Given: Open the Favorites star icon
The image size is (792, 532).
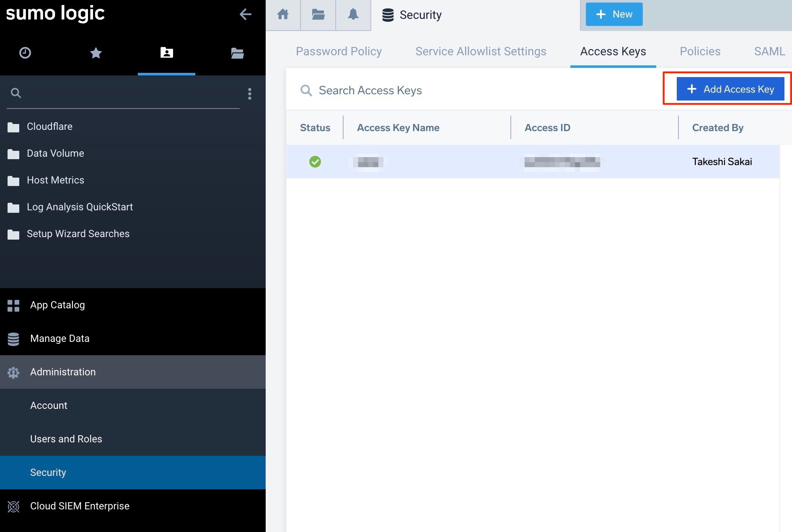Looking at the screenshot, I should (96, 53).
